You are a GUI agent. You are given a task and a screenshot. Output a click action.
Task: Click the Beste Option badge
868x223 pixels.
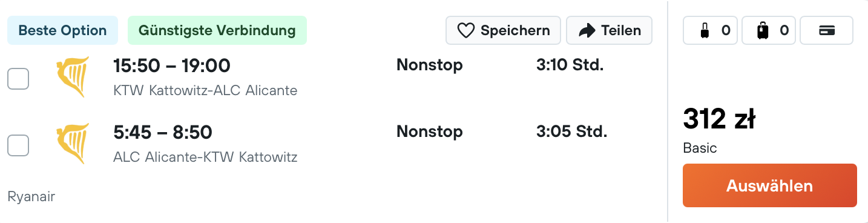62,30
